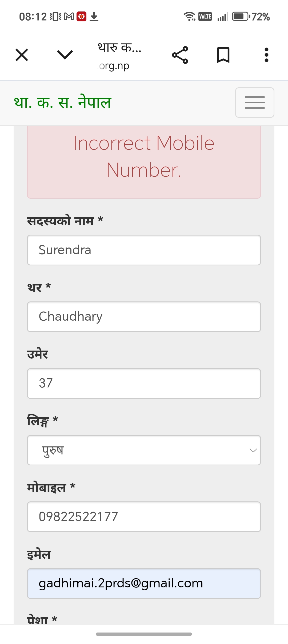Tap the था. क. स. नेपाल site title
Image resolution: width=288 pixels, height=644 pixels.
(x=63, y=103)
